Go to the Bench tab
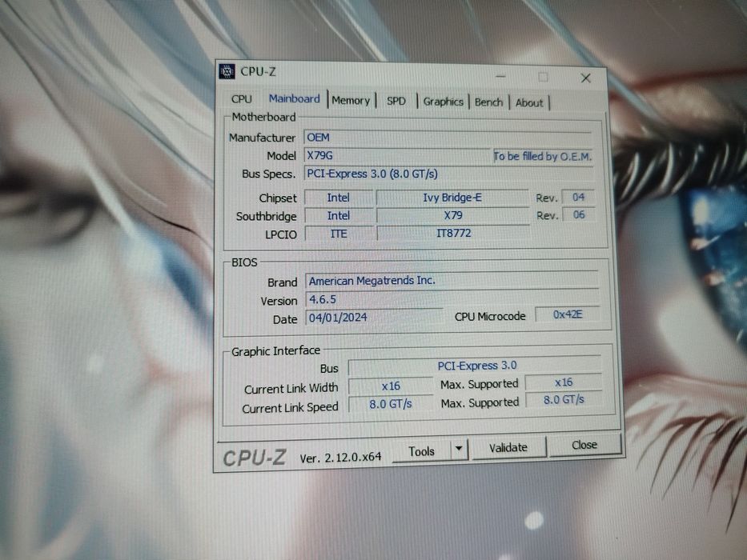The width and height of the screenshot is (747, 560). coord(488,102)
